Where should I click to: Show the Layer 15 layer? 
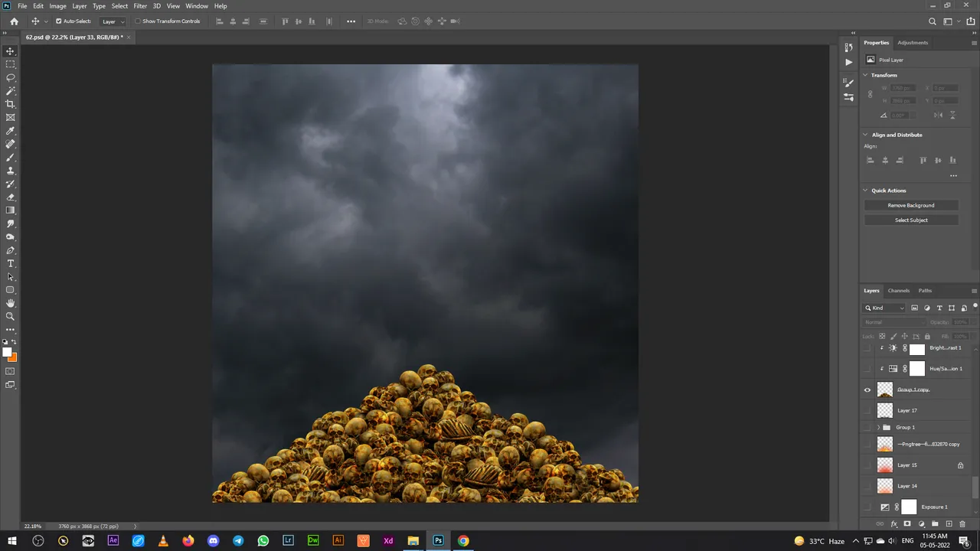coord(867,465)
